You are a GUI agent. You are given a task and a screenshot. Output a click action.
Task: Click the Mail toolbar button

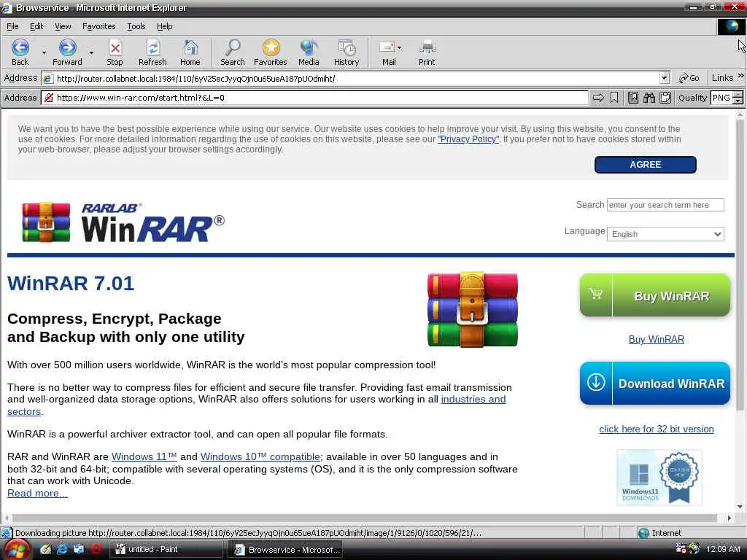pos(387,52)
